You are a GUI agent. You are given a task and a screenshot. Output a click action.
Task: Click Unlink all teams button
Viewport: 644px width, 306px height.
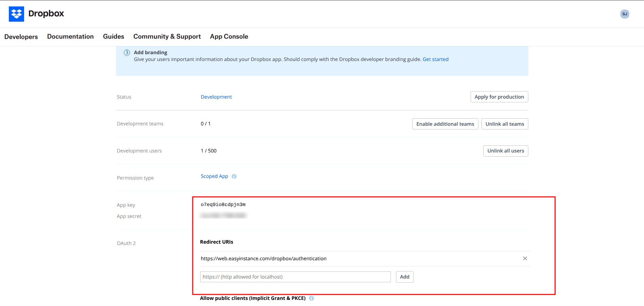coord(505,124)
